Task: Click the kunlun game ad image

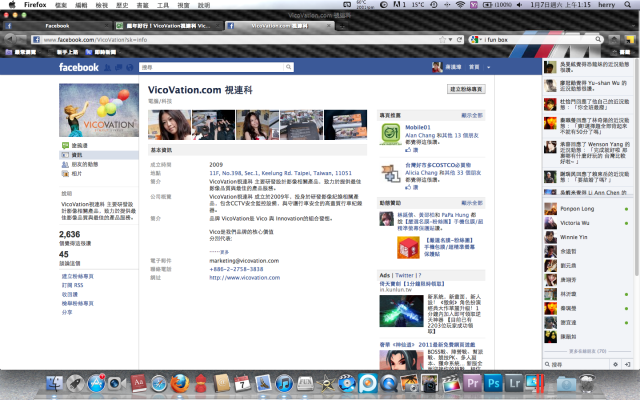Action: pos(401,311)
